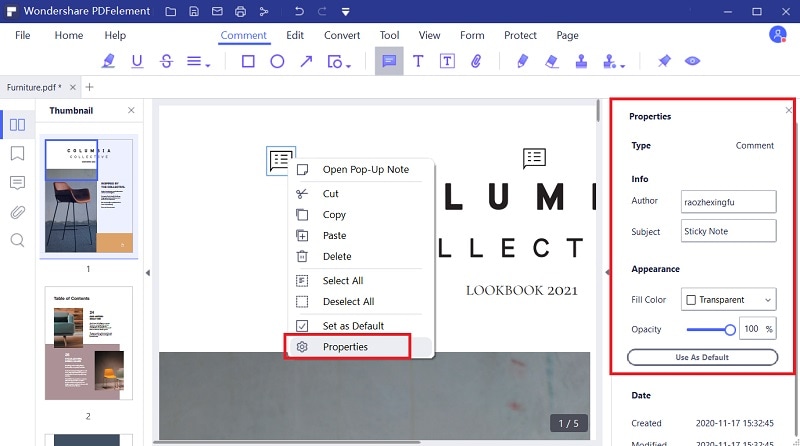Viewport: 800px width, 446px height.
Task: Choose Paste in context menu
Action: coord(360,235)
